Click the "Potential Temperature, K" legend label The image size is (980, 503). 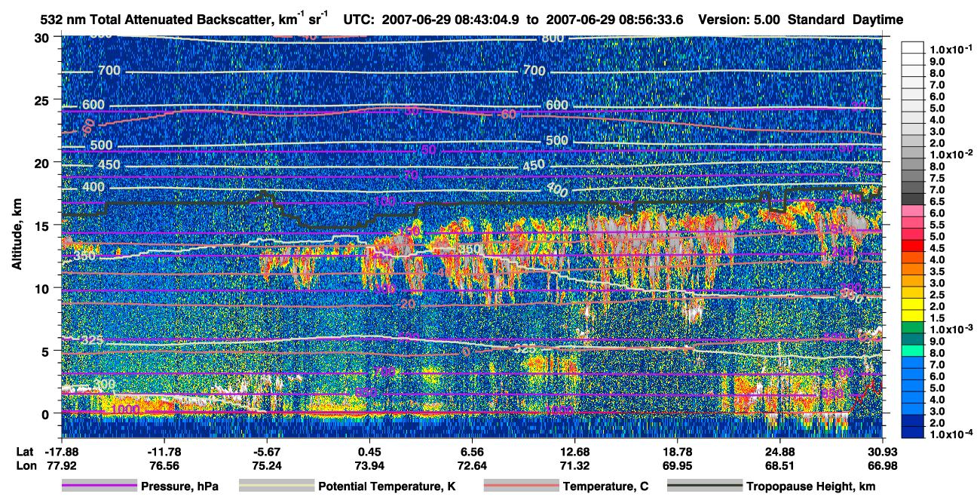pos(387,486)
